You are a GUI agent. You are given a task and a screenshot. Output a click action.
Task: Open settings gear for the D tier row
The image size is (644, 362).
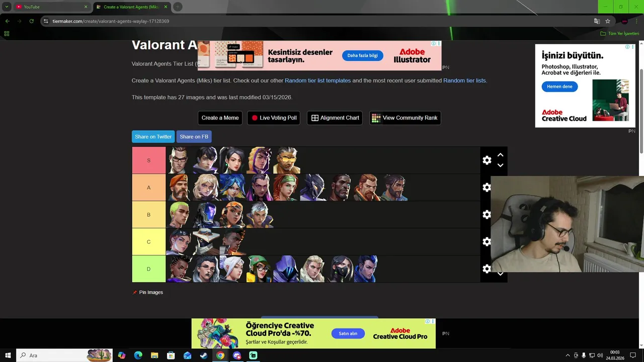(487, 269)
